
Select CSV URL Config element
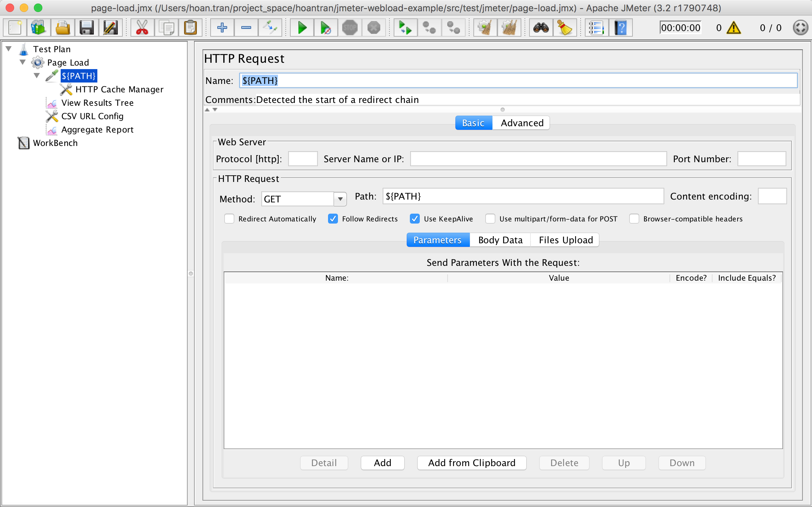92,116
